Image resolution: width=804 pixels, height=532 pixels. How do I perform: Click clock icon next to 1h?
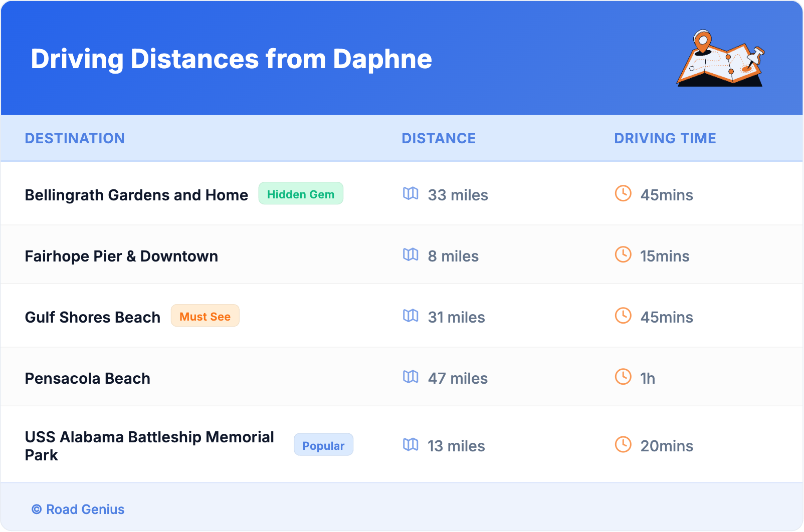623,377
